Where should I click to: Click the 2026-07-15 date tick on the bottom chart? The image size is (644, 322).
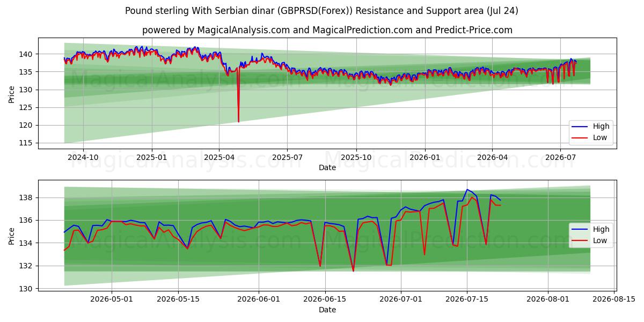[467, 300]
